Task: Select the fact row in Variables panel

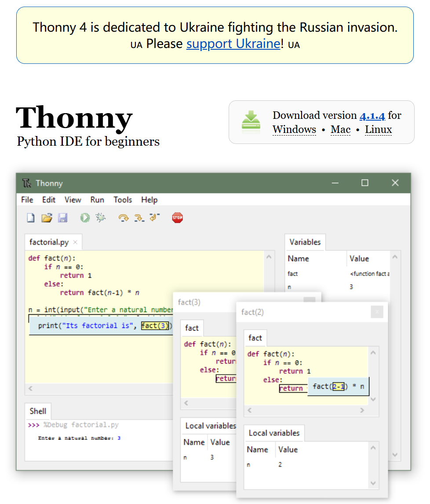Action: (338, 273)
